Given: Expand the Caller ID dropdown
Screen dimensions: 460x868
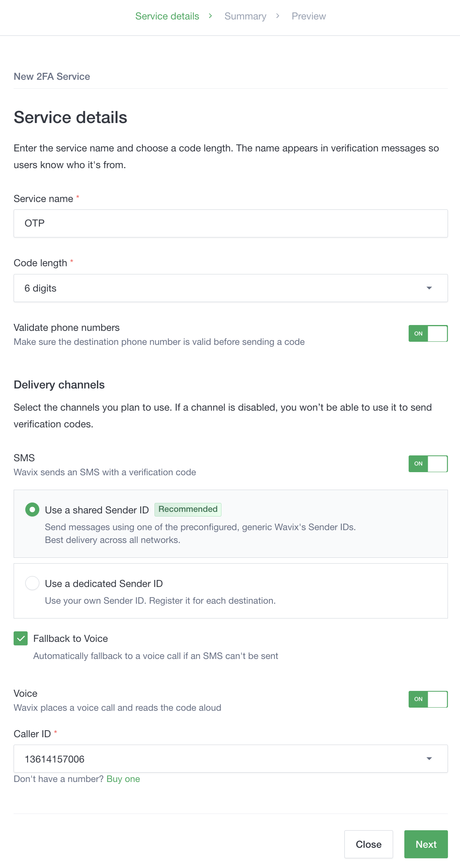Looking at the screenshot, I should (230, 759).
